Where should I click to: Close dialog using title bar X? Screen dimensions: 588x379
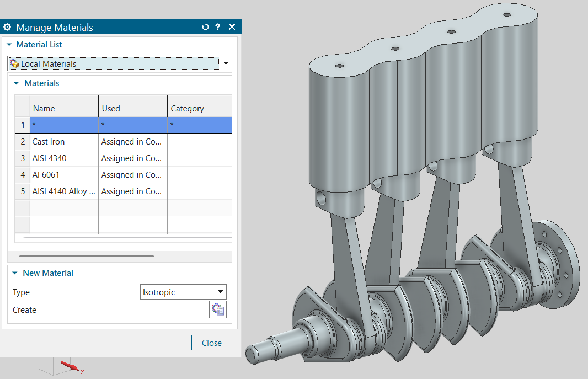pyautogui.click(x=232, y=27)
